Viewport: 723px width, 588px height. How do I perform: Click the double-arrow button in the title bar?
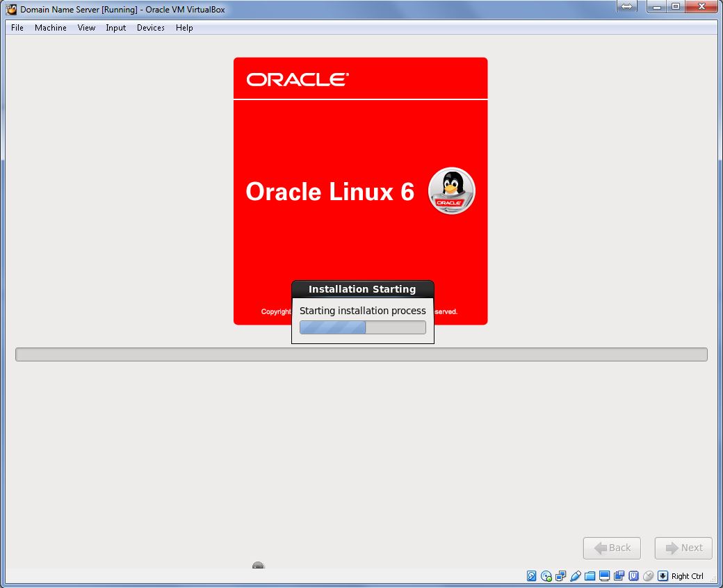626,6
